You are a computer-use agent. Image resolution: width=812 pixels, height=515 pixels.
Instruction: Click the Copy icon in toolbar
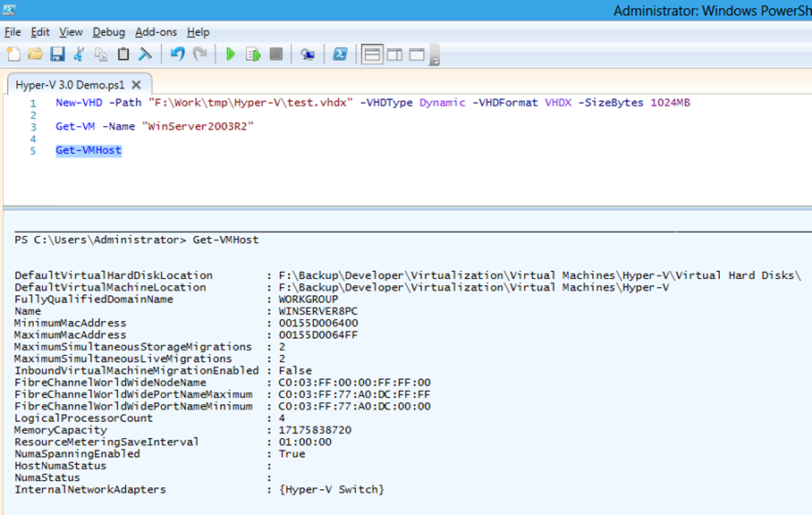click(x=101, y=55)
